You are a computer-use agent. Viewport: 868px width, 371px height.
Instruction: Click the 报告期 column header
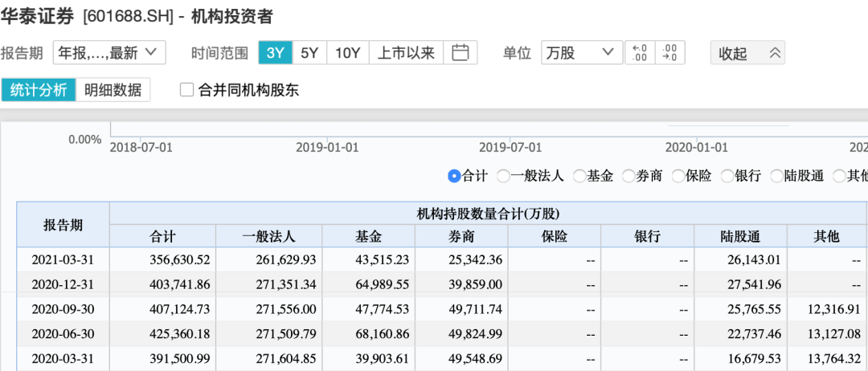(63, 225)
